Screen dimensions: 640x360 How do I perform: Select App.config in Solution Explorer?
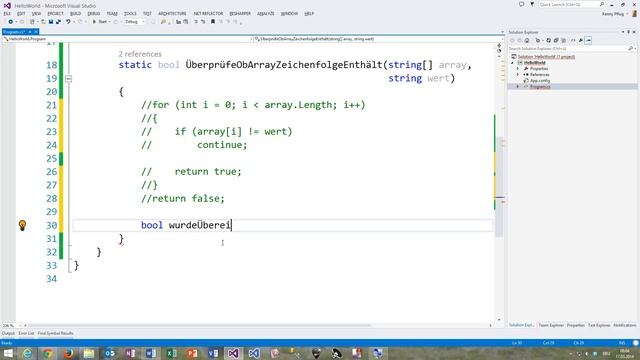540,81
